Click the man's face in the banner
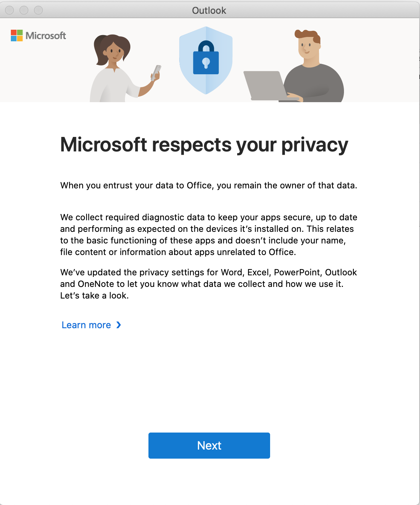420x505 pixels. [308, 49]
